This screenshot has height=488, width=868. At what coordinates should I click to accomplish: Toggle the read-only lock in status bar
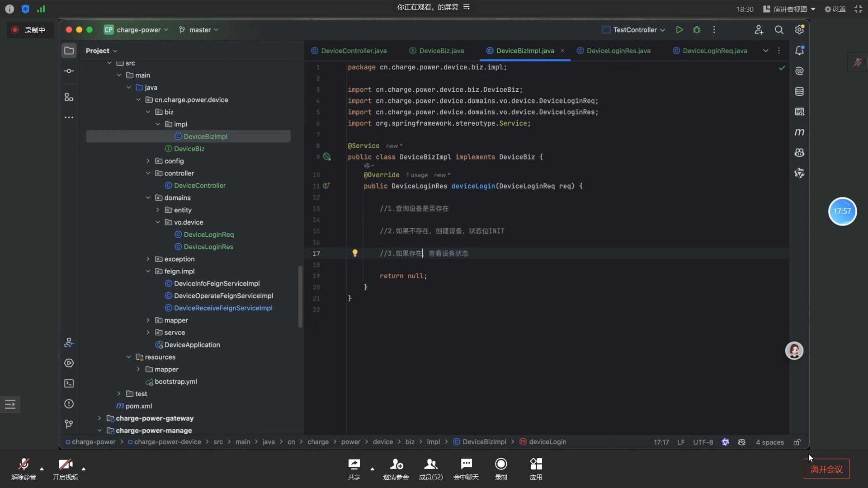797,442
